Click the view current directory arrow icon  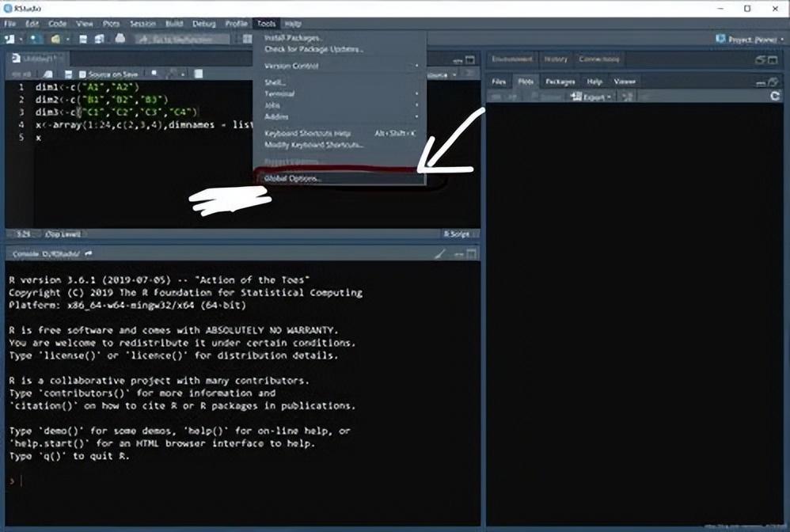click(89, 253)
